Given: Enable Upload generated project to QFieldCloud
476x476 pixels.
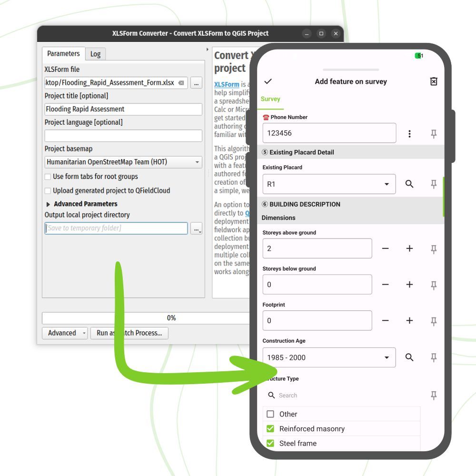Looking at the screenshot, I should 48,191.
